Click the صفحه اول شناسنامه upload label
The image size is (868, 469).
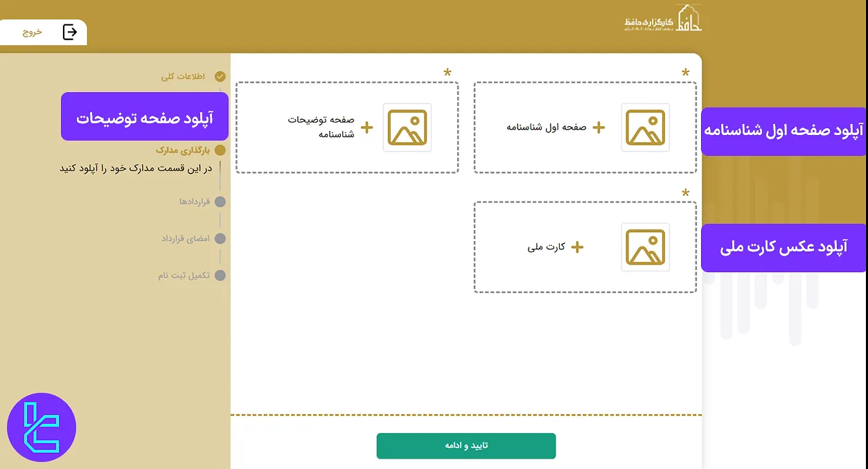(547, 127)
